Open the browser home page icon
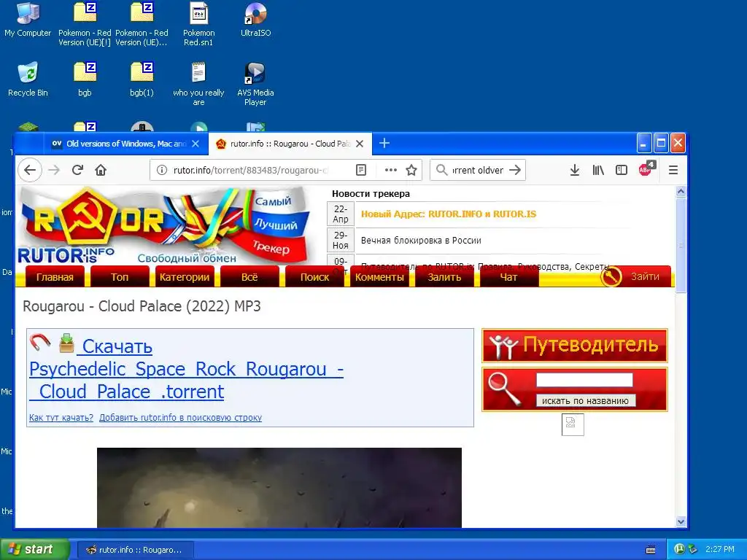Viewport: 747px width, 560px height. [x=101, y=170]
